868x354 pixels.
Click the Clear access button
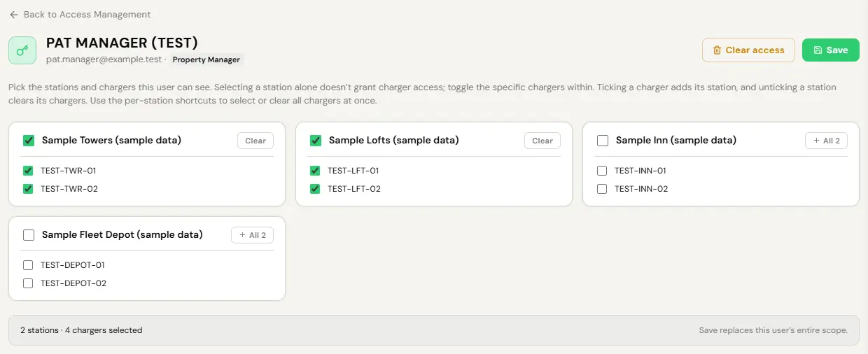tap(748, 50)
